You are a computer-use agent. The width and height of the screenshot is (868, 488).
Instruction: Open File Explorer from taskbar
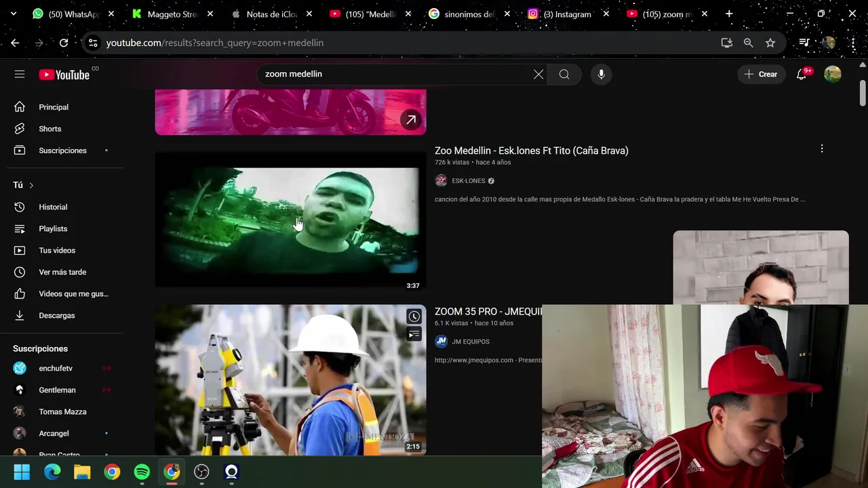(82, 472)
